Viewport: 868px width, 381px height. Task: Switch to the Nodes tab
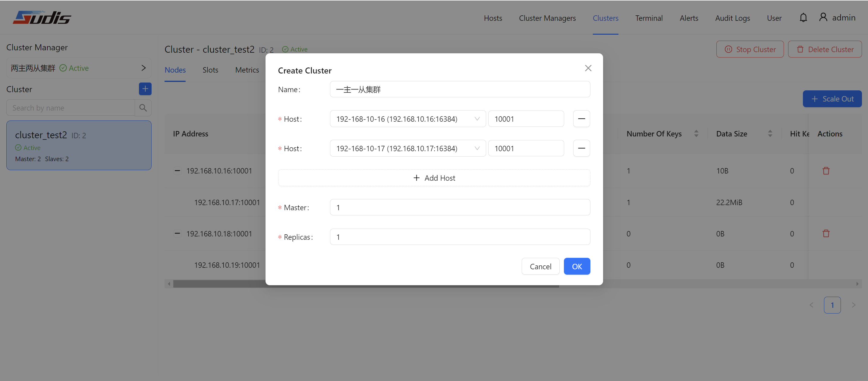[x=175, y=70]
